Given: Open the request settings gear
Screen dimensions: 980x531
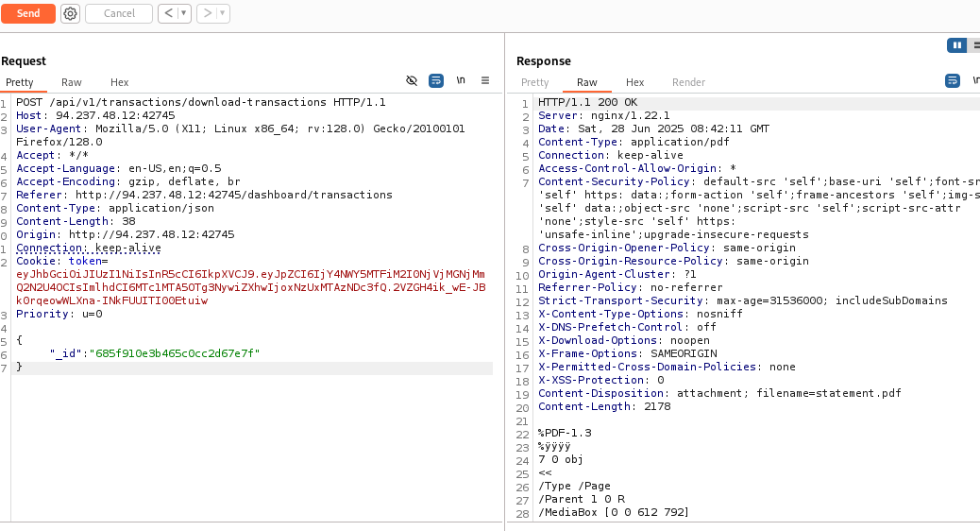Looking at the screenshot, I should click(70, 13).
